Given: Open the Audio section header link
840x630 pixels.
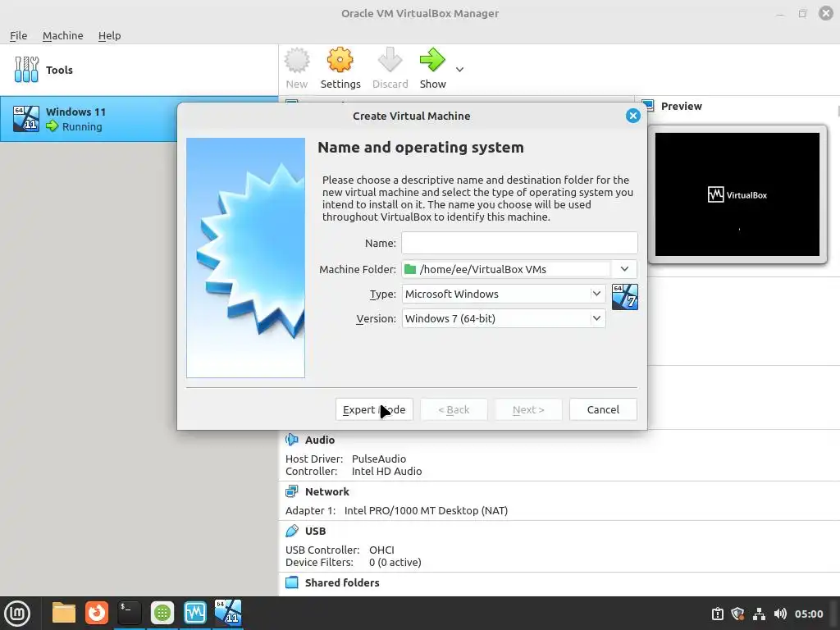Looking at the screenshot, I should click(320, 440).
